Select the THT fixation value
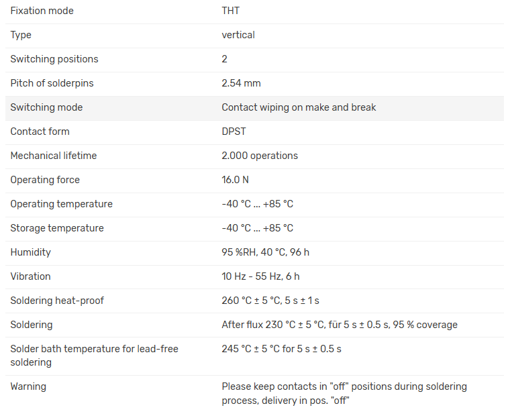Viewport: 506px width, 420px height. [x=230, y=11]
